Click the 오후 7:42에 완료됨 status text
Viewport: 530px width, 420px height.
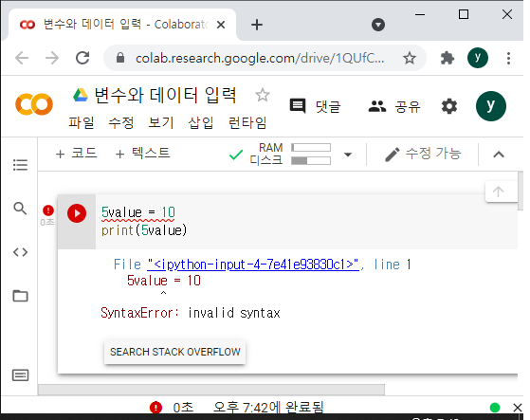pos(268,407)
